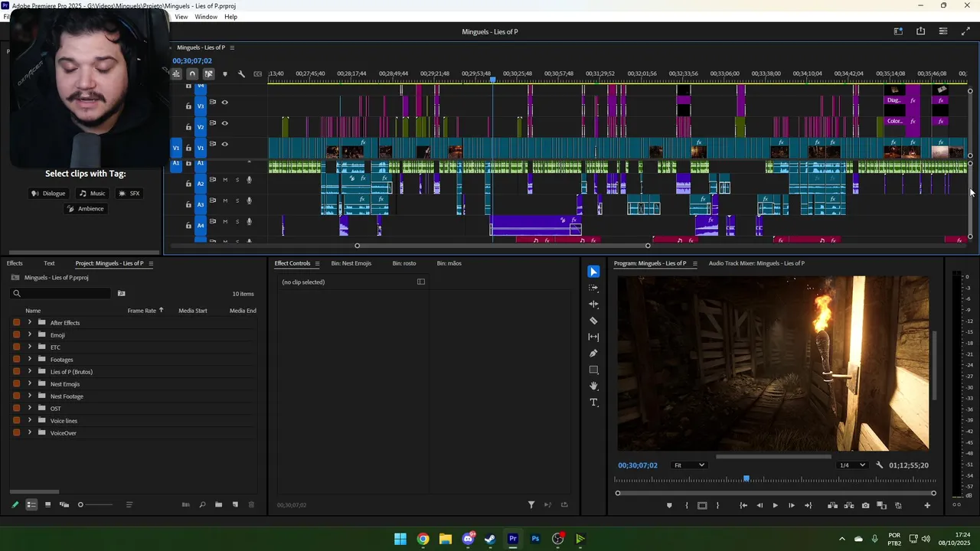Switch Project panel to Freeform View
980x551 pixels.
coord(64,505)
